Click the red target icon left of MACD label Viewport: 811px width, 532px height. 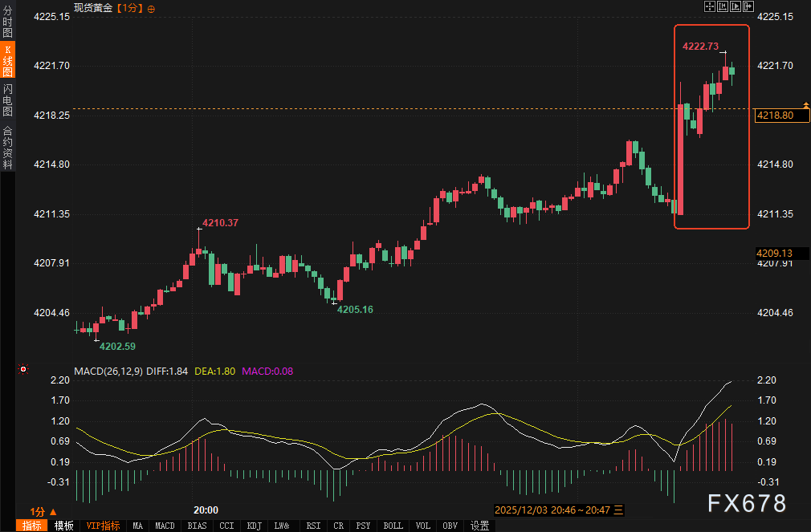point(23,370)
